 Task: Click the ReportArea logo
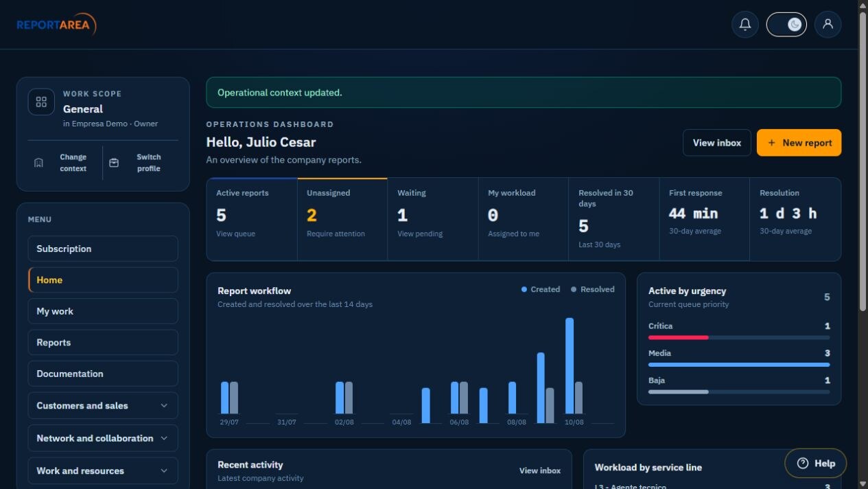tap(57, 25)
